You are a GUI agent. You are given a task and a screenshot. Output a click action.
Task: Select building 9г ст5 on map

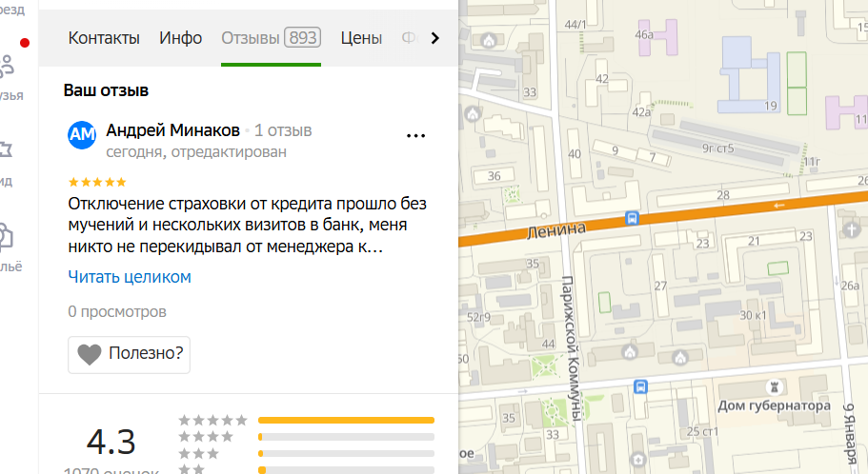(717, 148)
